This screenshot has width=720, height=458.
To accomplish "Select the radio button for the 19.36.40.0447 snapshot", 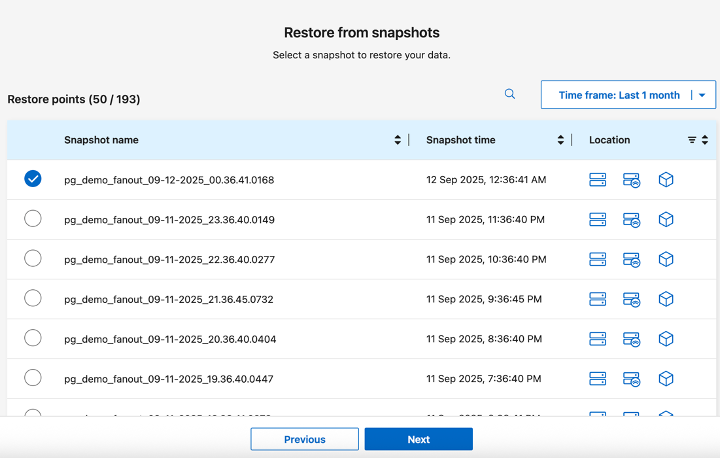I will (x=33, y=378).
